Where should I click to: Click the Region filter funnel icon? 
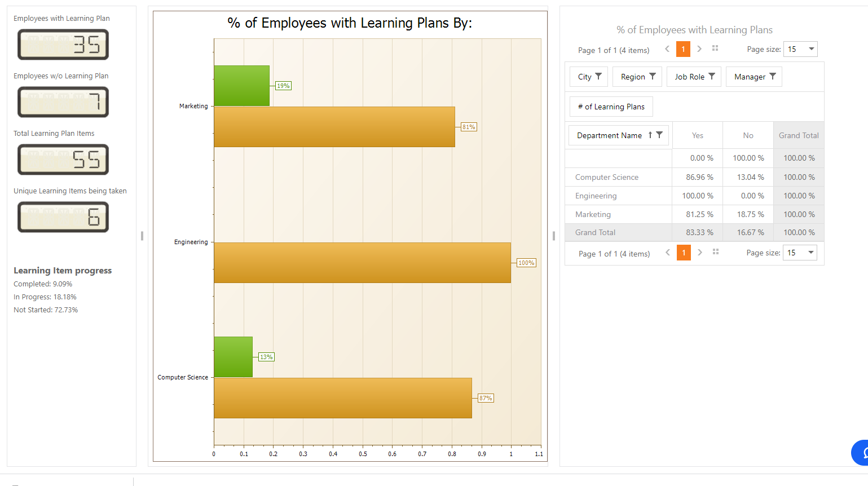point(653,76)
